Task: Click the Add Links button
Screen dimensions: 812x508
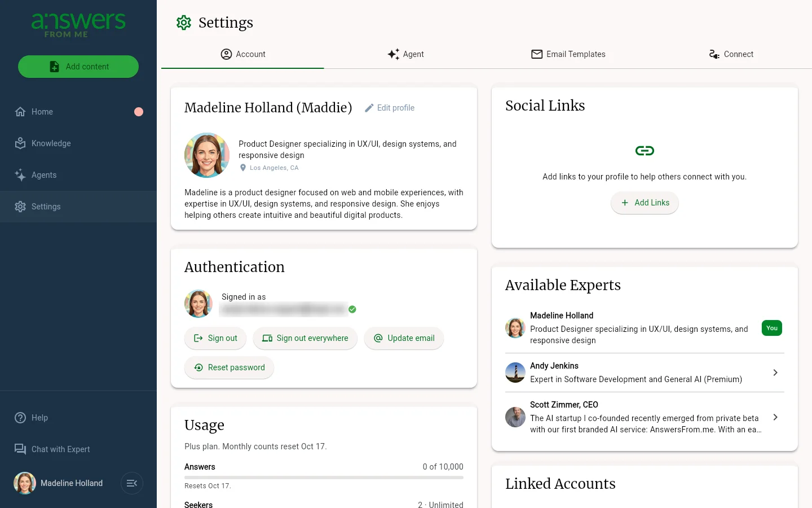Action: (645, 203)
